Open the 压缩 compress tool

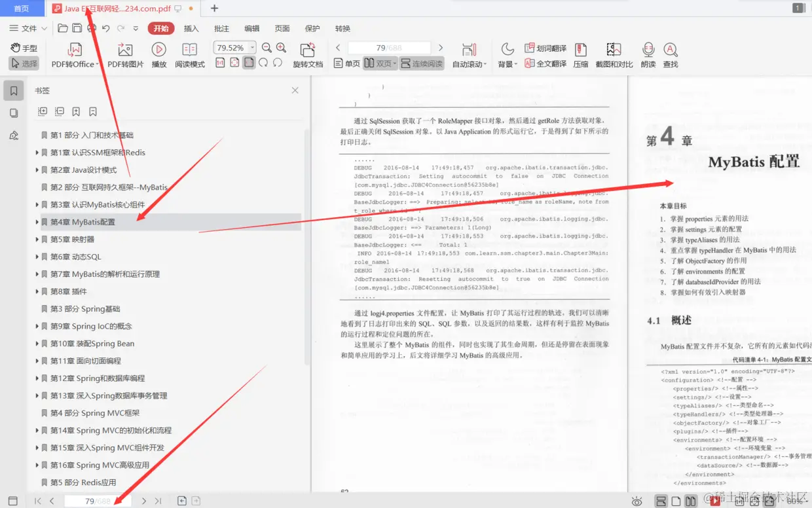coord(580,55)
